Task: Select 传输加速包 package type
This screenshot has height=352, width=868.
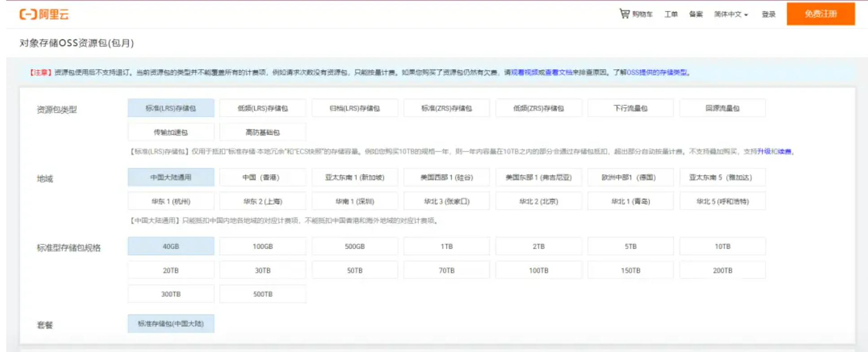Action: click(x=171, y=132)
